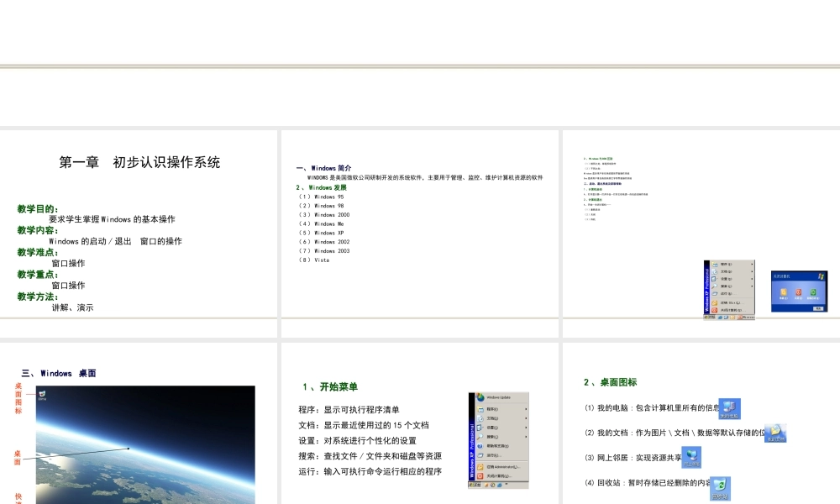Click list item (3) Windows 2000
840x504 pixels.
coord(324,215)
